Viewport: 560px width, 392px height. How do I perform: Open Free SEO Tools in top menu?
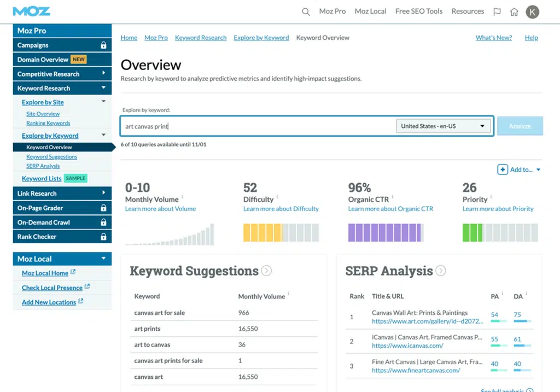419,11
